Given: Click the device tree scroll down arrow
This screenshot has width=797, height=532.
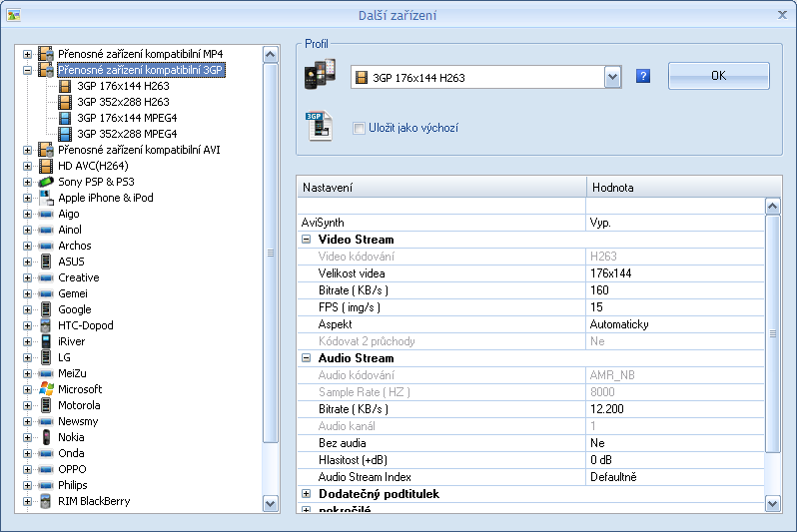Looking at the screenshot, I should (270, 504).
